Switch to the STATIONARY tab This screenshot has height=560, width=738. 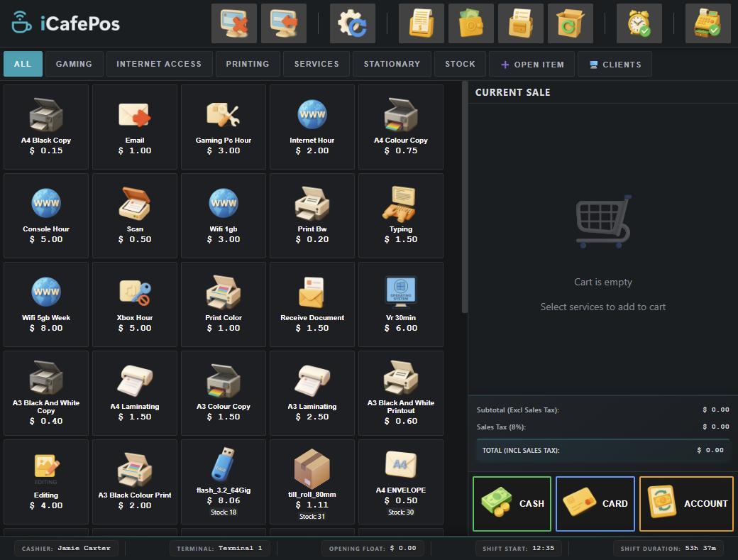coord(392,64)
